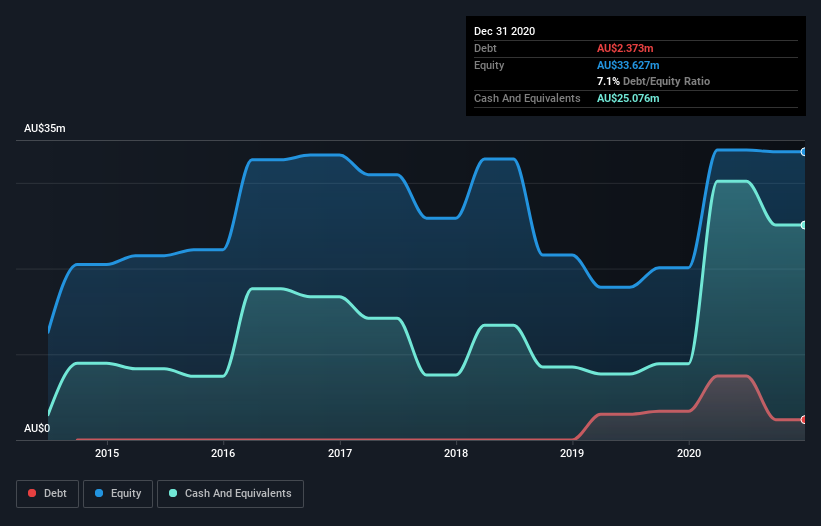
Task: Click the blue Equity endpoint marker
Action: [x=804, y=152]
